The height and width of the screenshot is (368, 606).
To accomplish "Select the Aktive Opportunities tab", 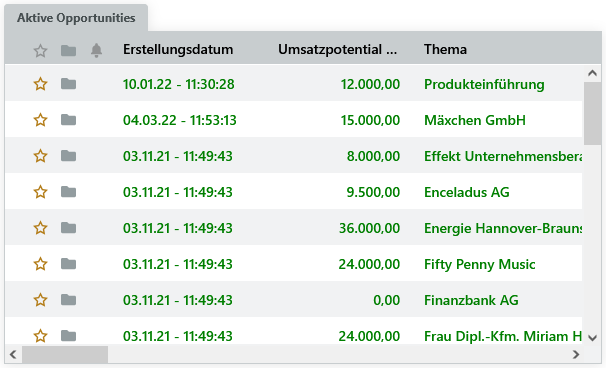I will (x=76, y=18).
